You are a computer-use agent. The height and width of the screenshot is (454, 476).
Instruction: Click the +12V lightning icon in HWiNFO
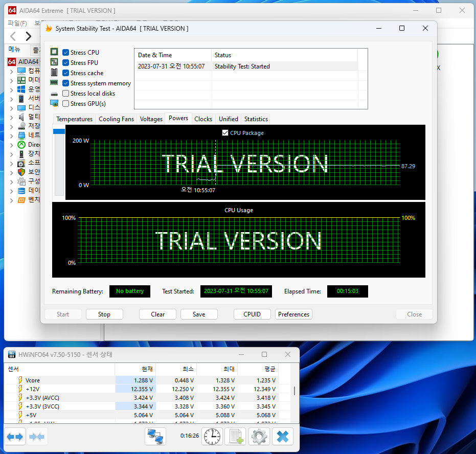click(20, 389)
